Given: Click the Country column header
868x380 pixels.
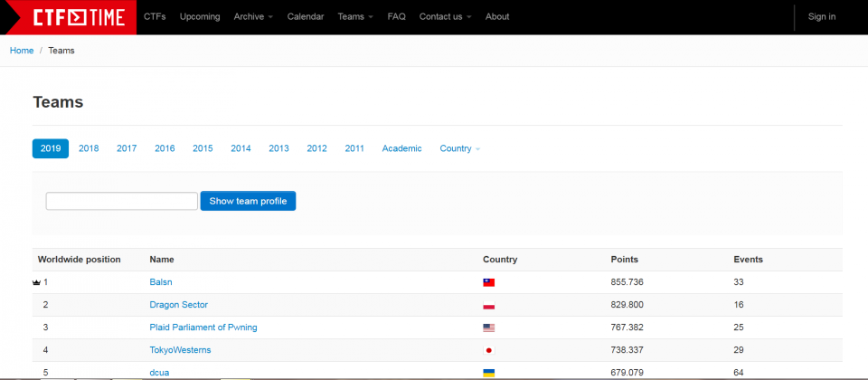Looking at the screenshot, I should (500, 260).
